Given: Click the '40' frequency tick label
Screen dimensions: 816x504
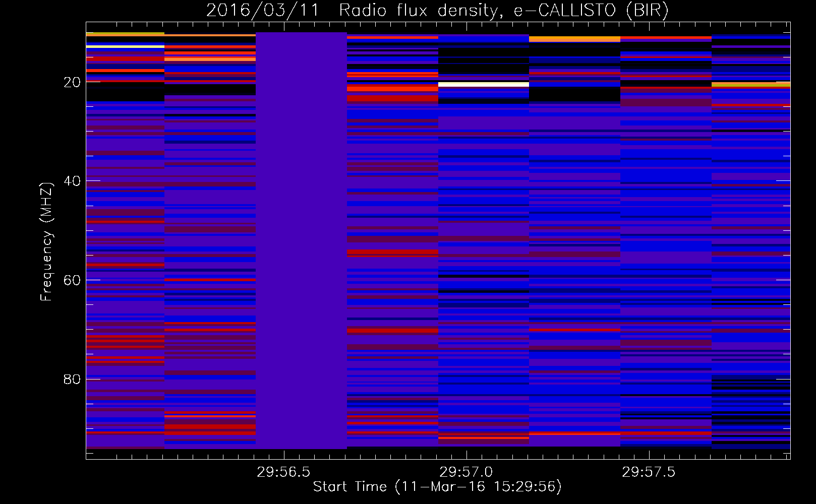Looking at the screenshot, I should pos(72,181).
